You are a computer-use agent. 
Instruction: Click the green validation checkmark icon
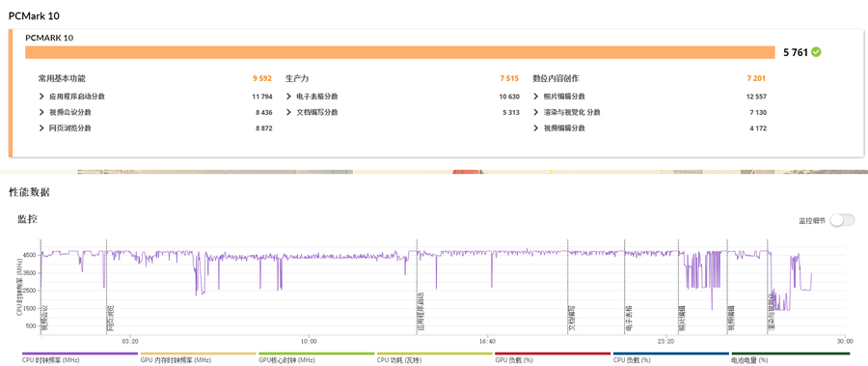click(x=816, y=52)
